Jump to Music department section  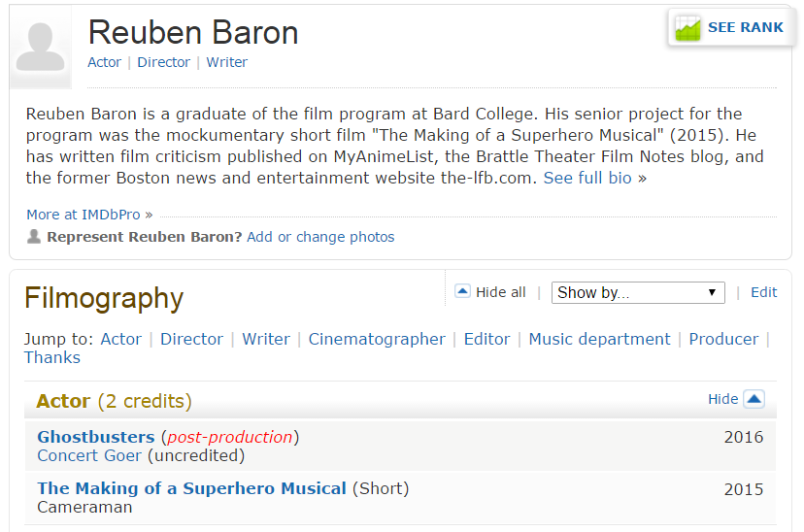click(599, 339)
